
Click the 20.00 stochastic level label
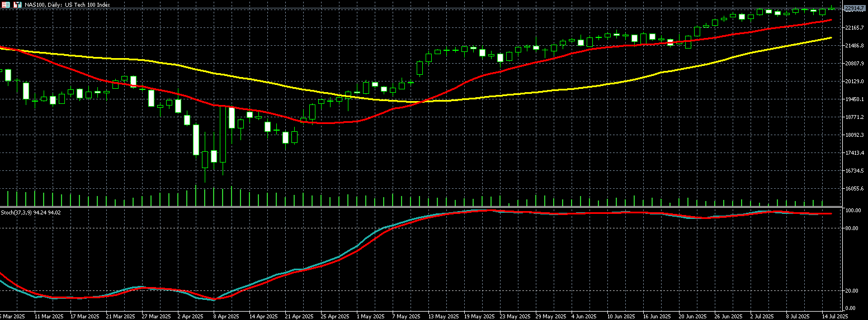coord(852,291)
